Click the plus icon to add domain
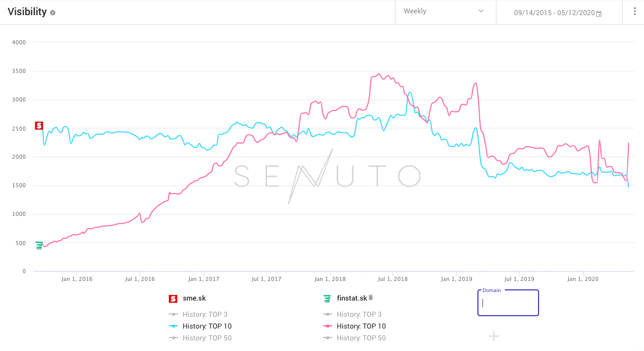 tap(494, 336)
